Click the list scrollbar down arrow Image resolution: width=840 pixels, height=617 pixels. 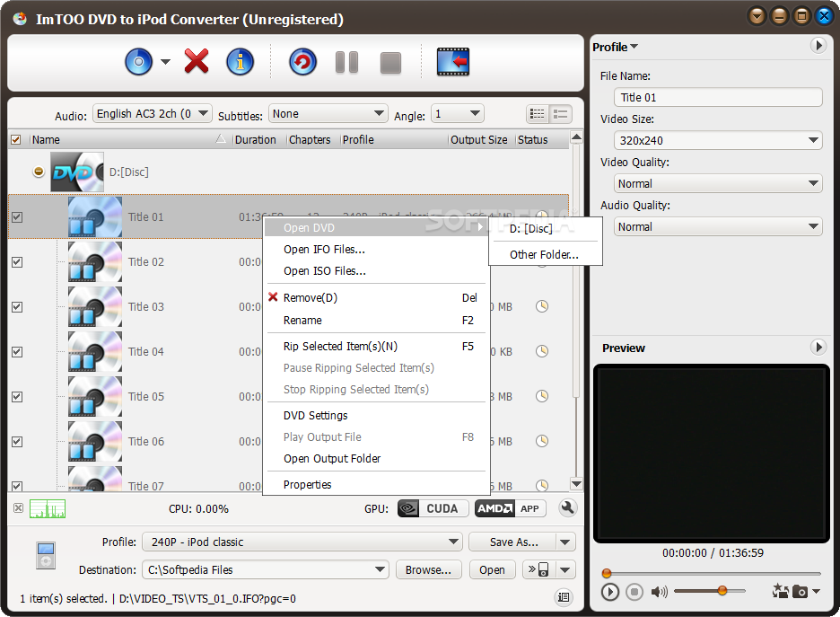tap(576, 484)
